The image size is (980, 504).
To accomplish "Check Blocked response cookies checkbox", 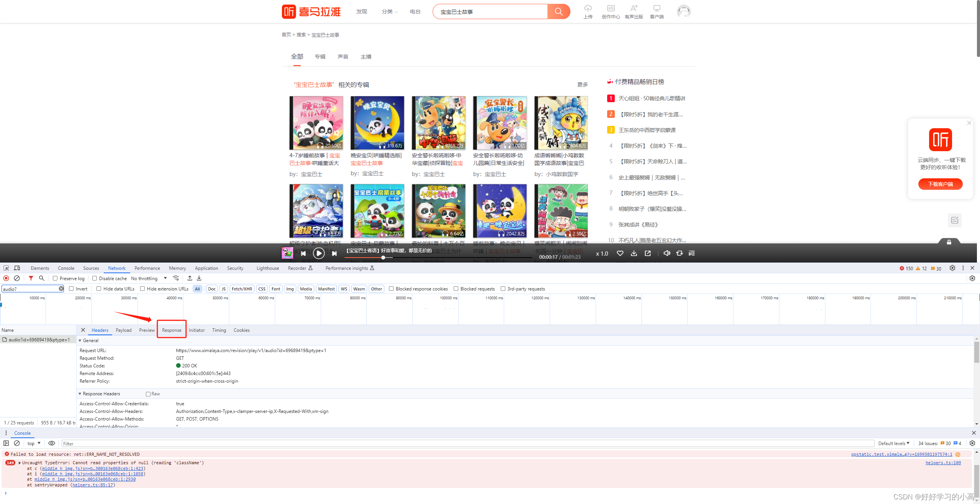I will pyautogui.click(x=391, y=289).
